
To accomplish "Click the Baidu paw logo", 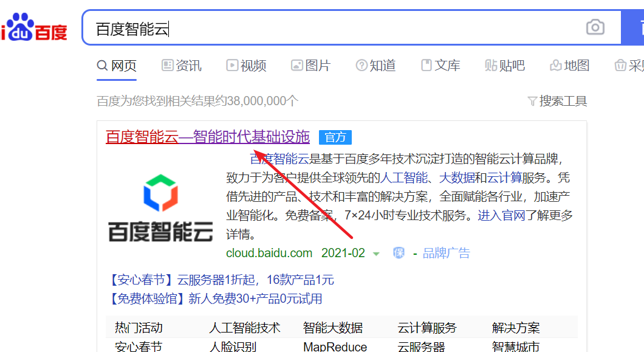I will 33,27.
